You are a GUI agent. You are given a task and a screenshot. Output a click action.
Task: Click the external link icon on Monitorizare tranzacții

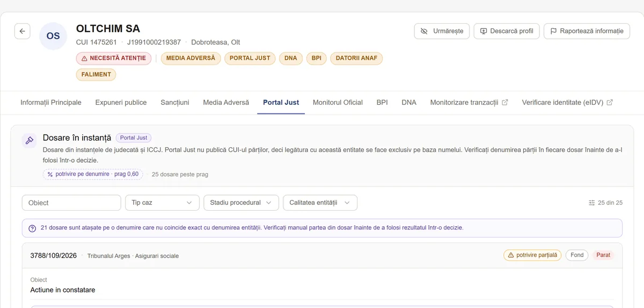coord(504,102)
